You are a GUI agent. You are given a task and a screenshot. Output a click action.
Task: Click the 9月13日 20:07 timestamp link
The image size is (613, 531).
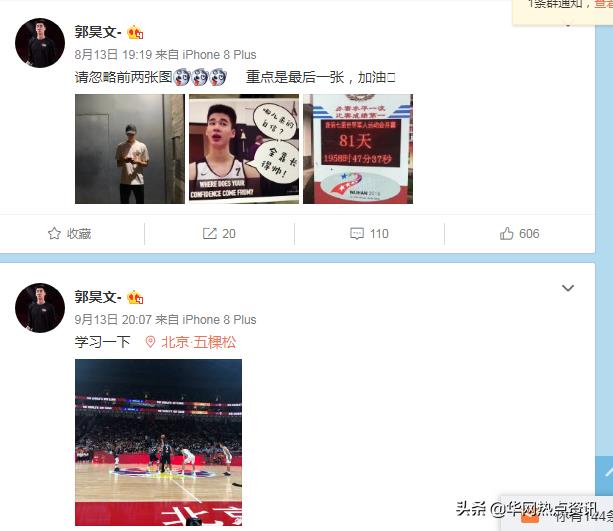[113, 320]
